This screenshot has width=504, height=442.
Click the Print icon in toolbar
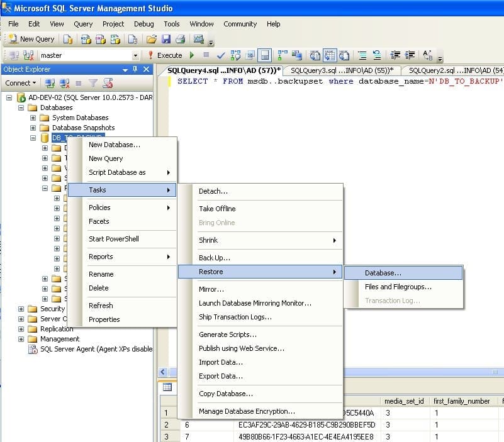pyautogui.click(x=180, y=39)
